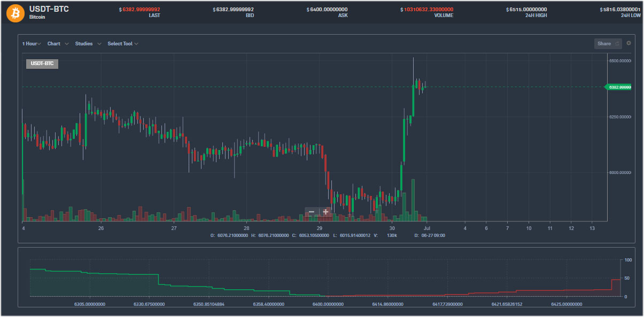Zoom in chart with plus icon
Screen dimensions: 644x317
[325, 212]
